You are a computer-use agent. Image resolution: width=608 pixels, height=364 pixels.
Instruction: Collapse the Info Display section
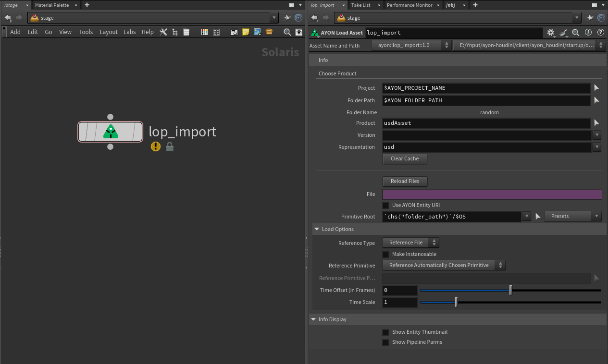(313, 319)
